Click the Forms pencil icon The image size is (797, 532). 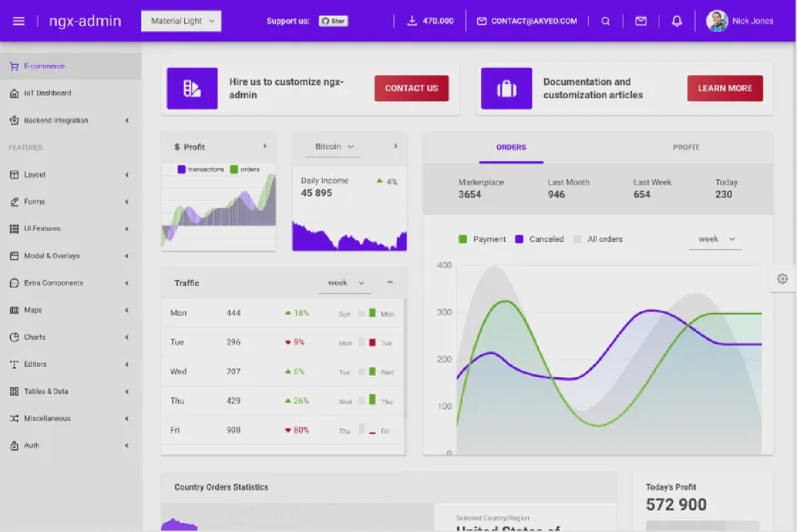[x=14, y=202]
